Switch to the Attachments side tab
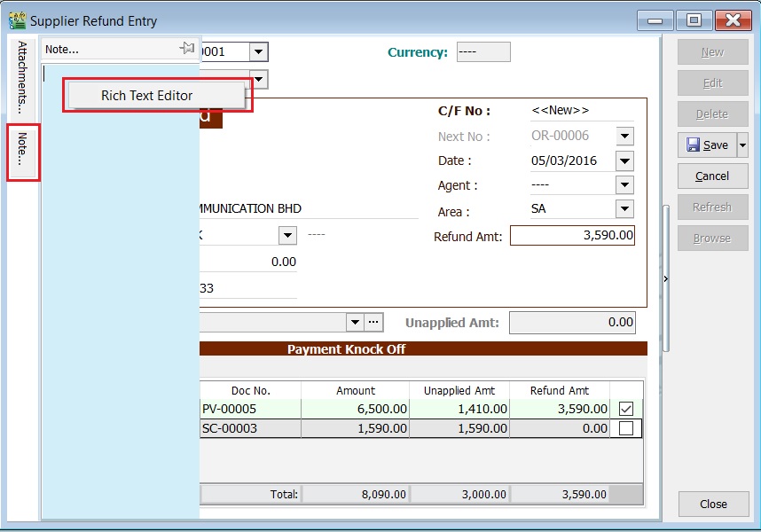This screenshot has height=532, width=761. pos(23,75)
